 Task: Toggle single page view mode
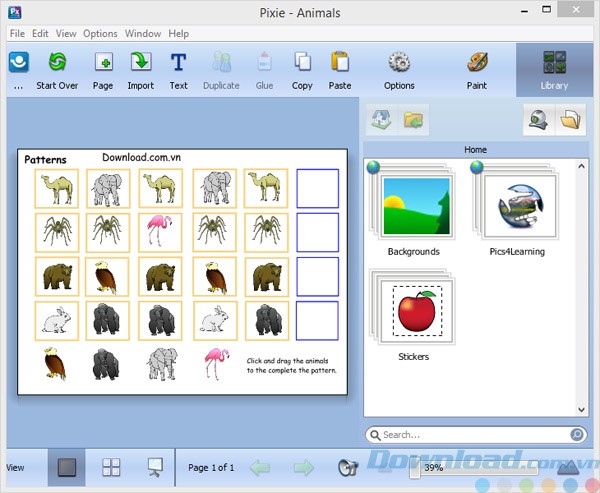[x=67, y=467]
